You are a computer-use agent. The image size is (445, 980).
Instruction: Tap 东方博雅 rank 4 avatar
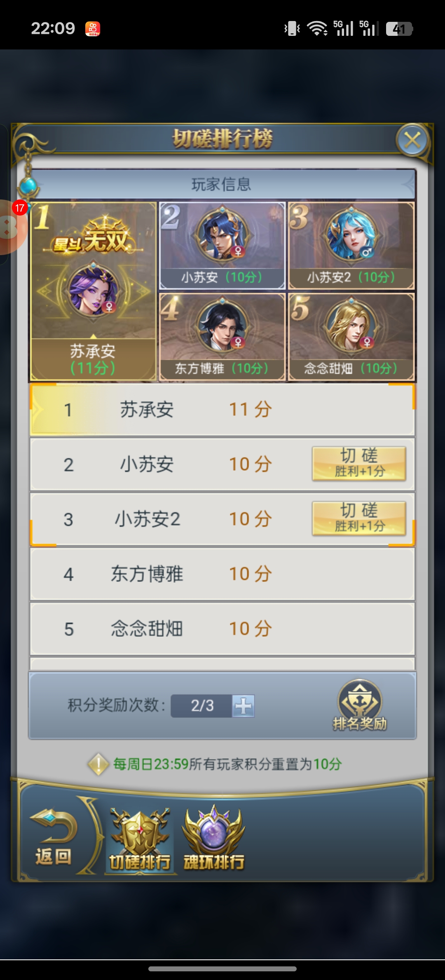click(x=222, y=325)
